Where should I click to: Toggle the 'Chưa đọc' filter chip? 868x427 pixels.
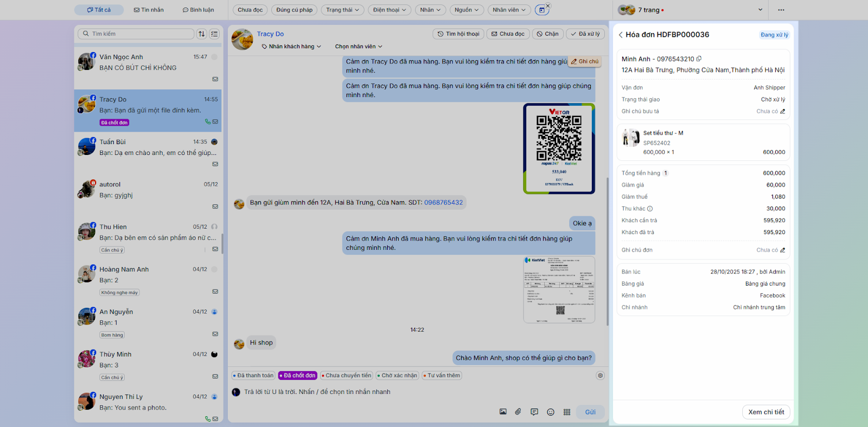250,10
